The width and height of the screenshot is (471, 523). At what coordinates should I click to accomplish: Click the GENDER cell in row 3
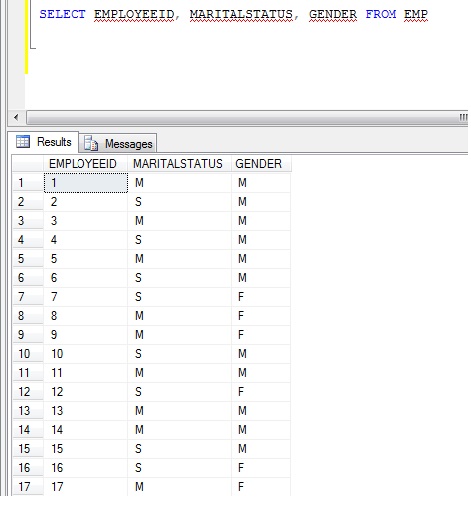(261, 221)
